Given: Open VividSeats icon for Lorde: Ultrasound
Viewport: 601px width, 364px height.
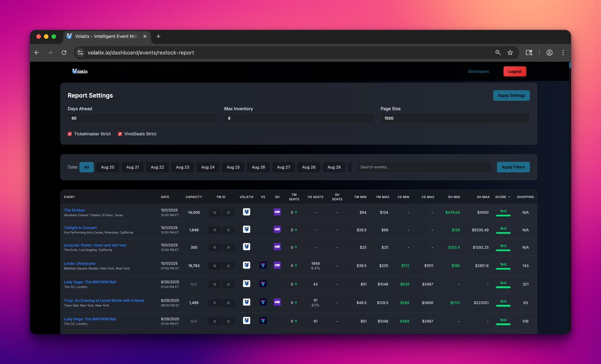Looking at the screenshot, I should (263, 265).
